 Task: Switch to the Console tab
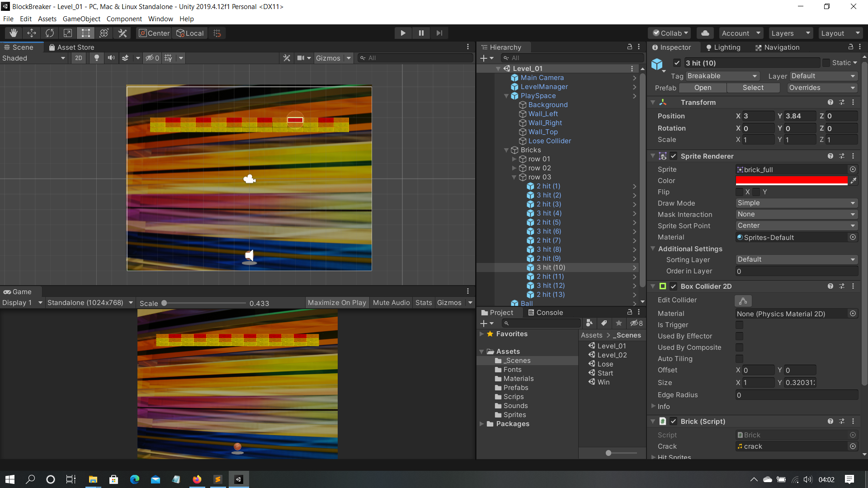pyautogui.click(x=545, y=313)
